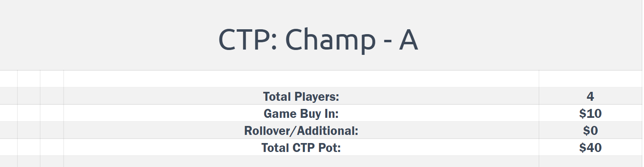Select the $40 Total CTP Pot value
Viewport: 644px width, 167px height.
590,147
